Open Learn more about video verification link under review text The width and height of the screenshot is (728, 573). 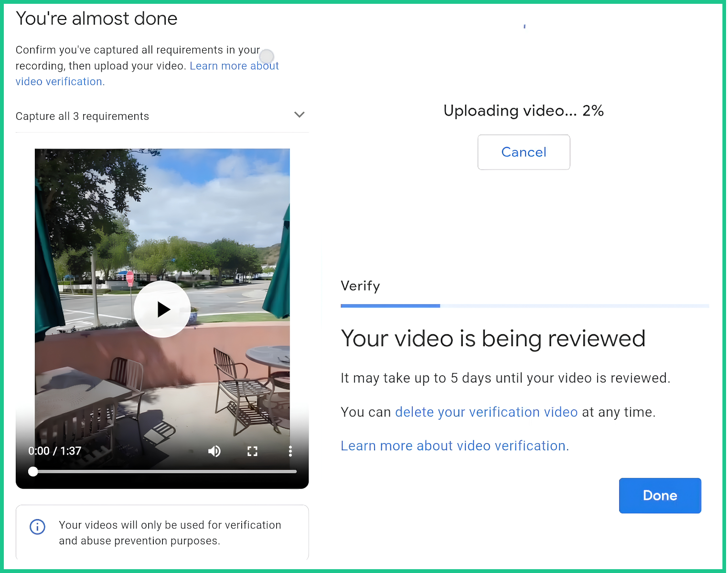pos(455,446)
